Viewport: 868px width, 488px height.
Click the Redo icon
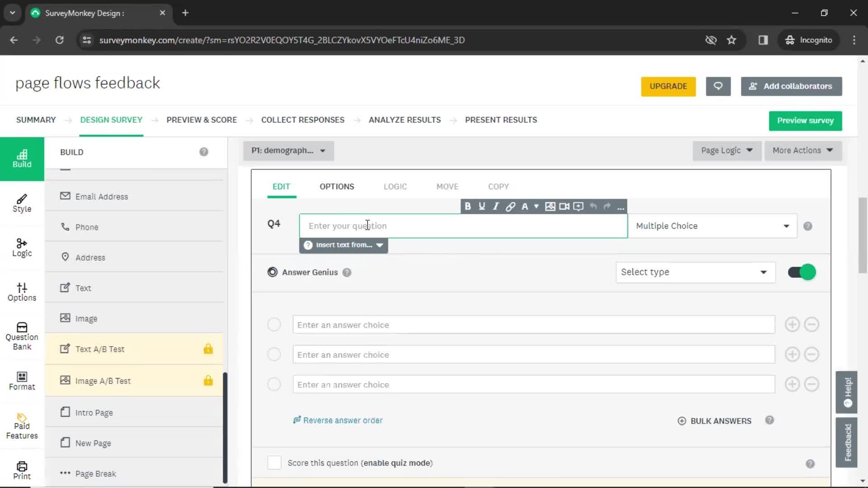tap(606, 206)
